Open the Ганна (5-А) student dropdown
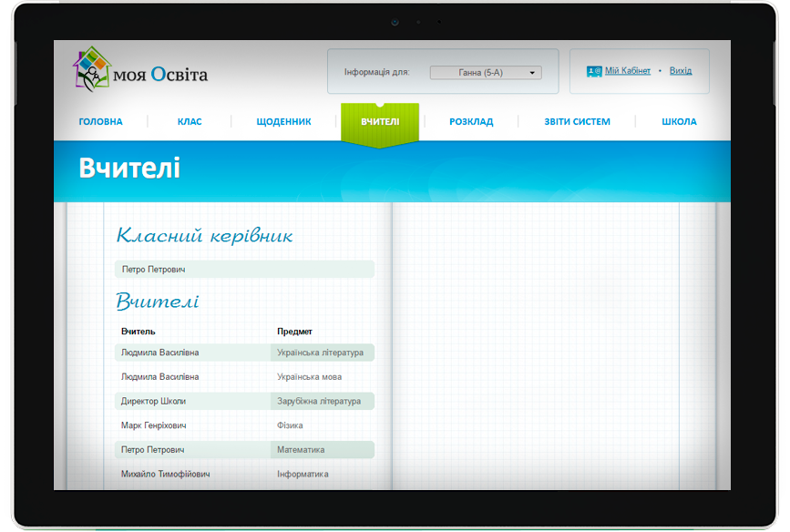Image resolution: width=790 pixels, height=532 pixels. [486, 73]
